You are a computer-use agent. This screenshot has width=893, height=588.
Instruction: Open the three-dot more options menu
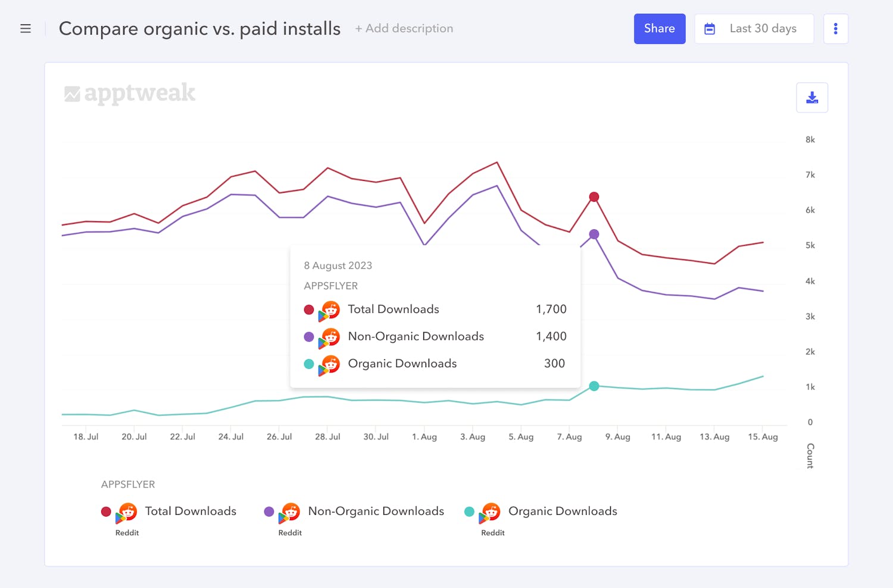tap(835, 29)
